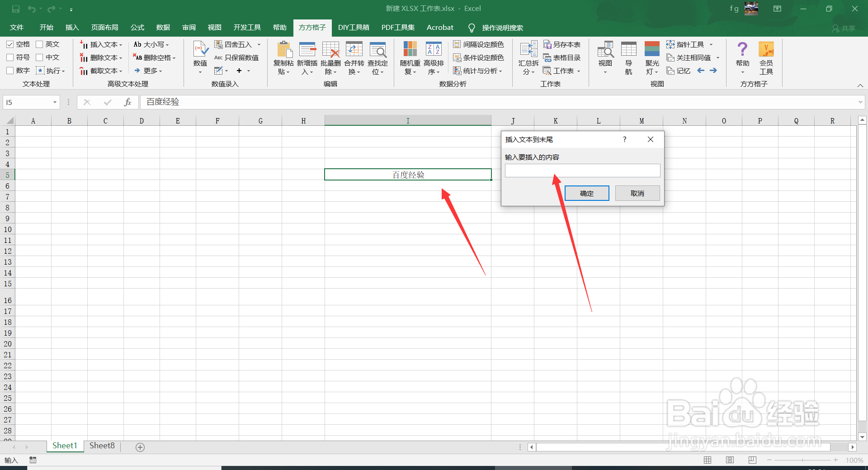The image size is (868, 470).
Task: Open the 帮助 question mark icon
Action: 742,49
